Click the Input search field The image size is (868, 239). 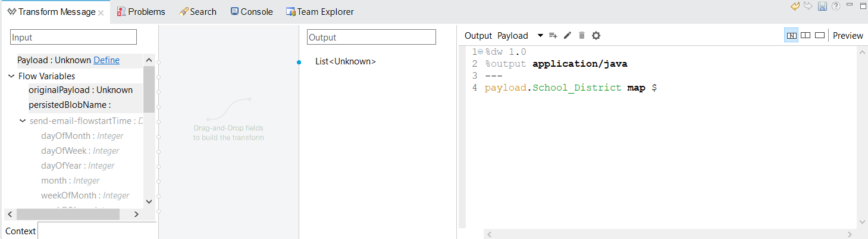pos(73,38)
